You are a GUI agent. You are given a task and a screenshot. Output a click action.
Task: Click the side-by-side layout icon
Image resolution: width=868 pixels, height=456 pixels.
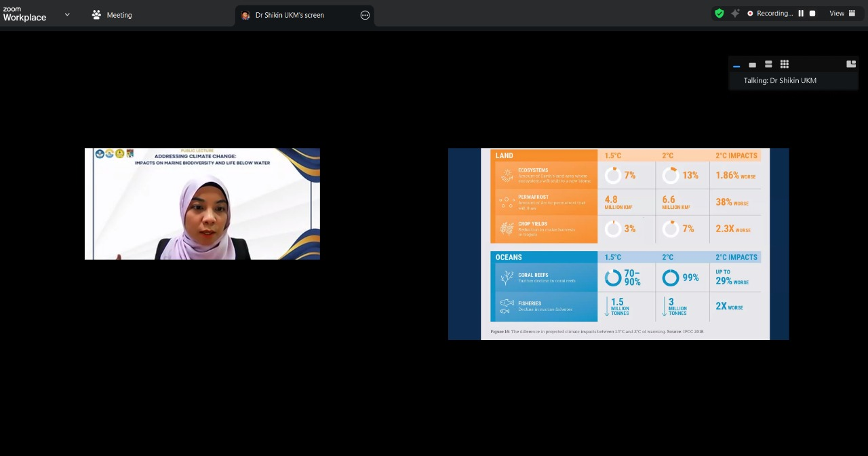point(851,64)
